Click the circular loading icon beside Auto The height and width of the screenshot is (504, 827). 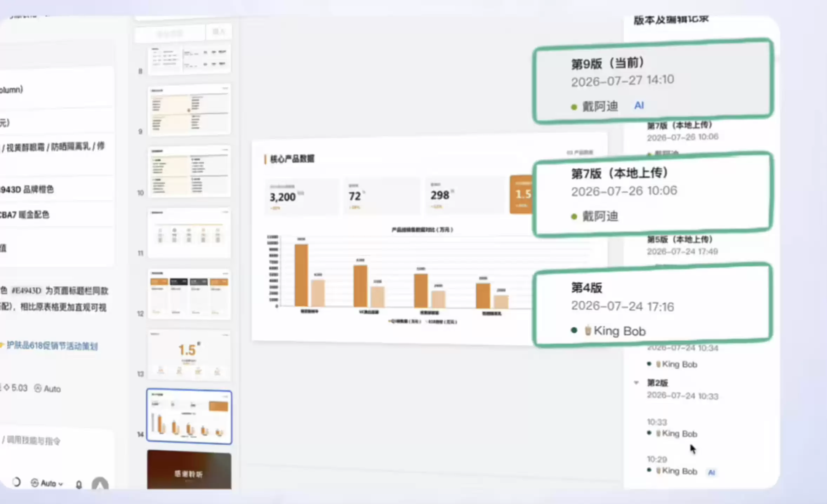click(16, 482)
